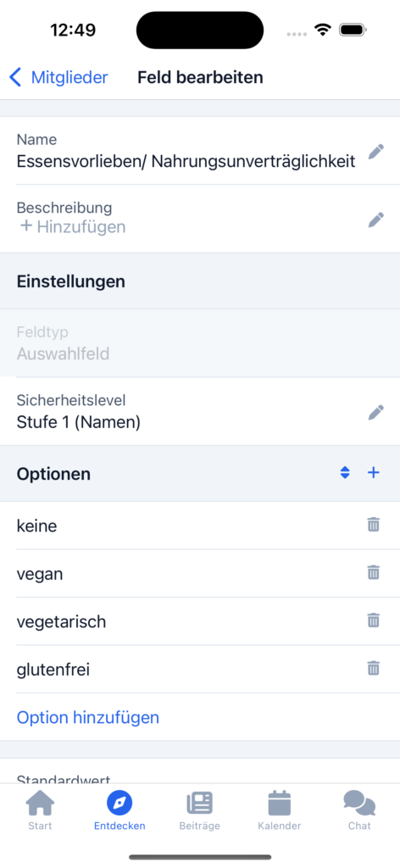This screenshot has height=868, width=400.
Task: Tap the pencil icon beside Beschreibung
Action: [375, 220]
